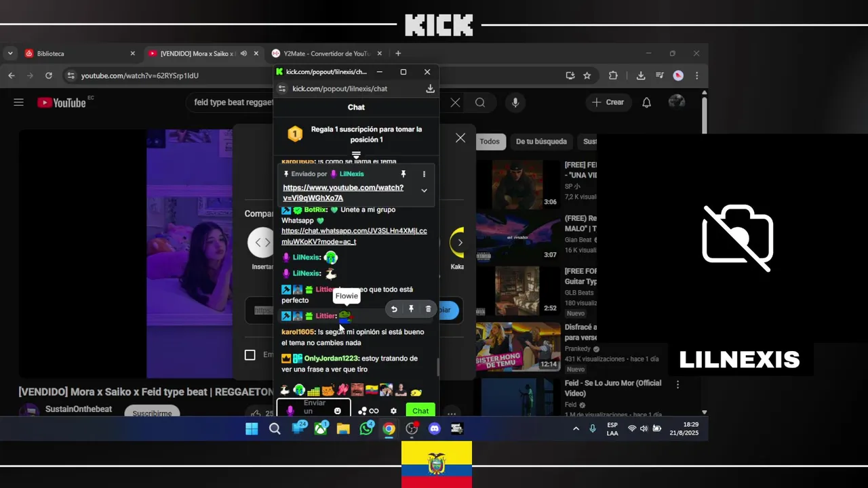Reply to Littier's Flowie message
Viewport: 868px width, 488px height.
pos(394,309)
